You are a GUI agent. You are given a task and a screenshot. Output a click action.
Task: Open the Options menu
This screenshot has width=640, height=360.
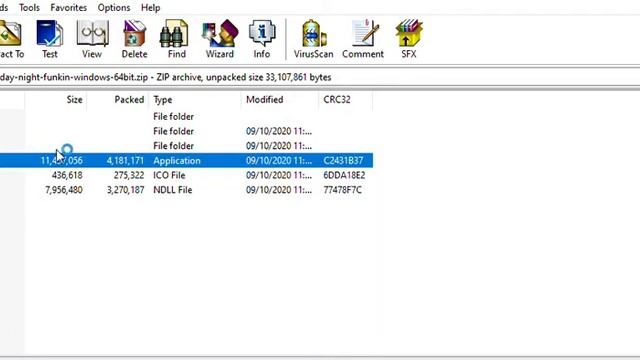click(114, 7)
